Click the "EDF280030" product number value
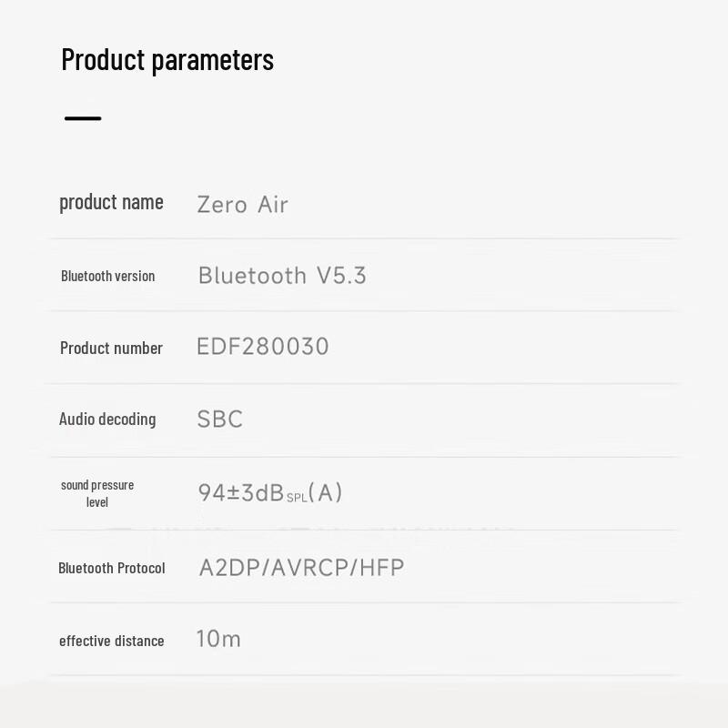 (263, 347)
